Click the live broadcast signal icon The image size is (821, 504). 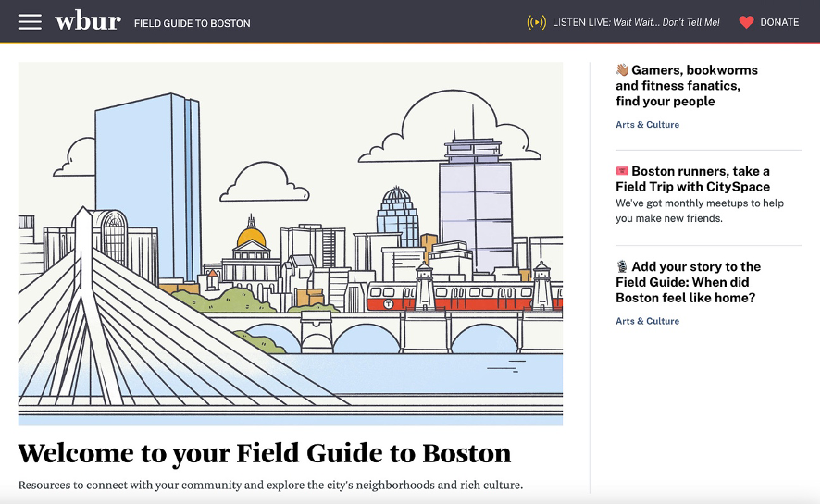pos(536,22)
